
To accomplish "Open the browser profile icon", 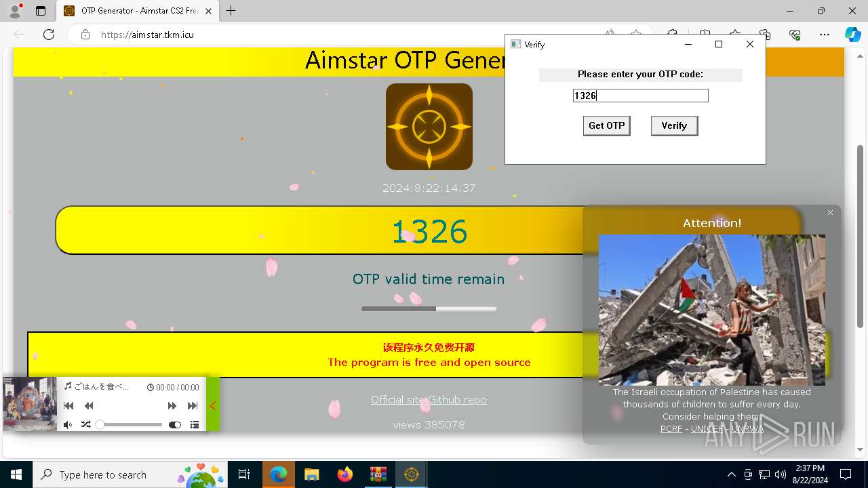I will (x=15, y=11).
